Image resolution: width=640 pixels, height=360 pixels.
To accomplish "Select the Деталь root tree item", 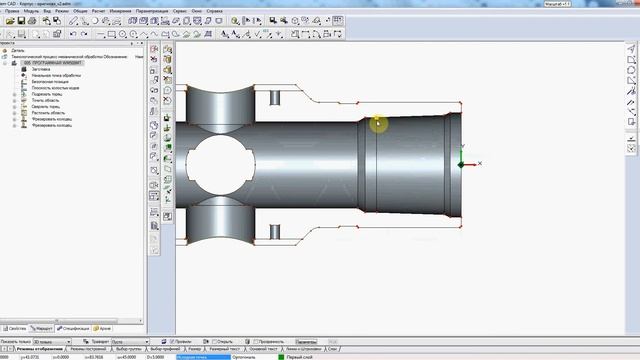I will tap(18, 51).
